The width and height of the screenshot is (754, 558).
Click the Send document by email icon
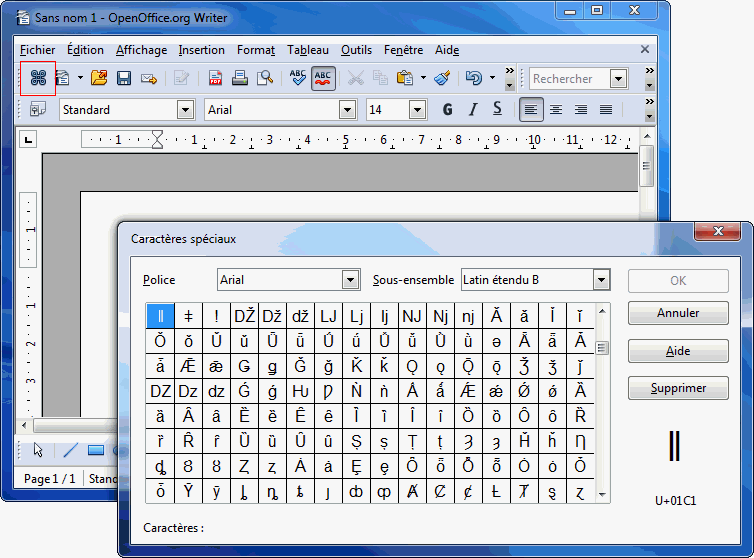(149, 78)
